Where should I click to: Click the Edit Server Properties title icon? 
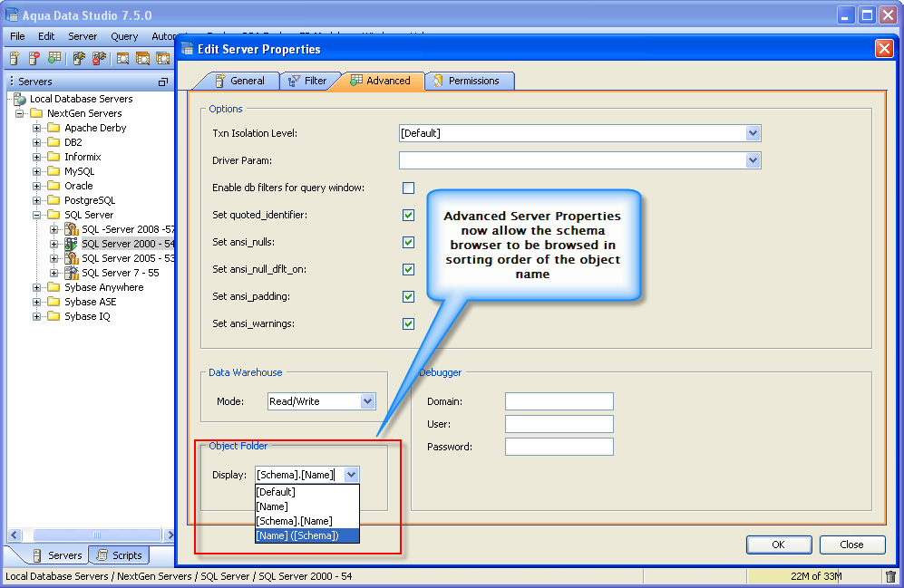click(x=187, y=49)
